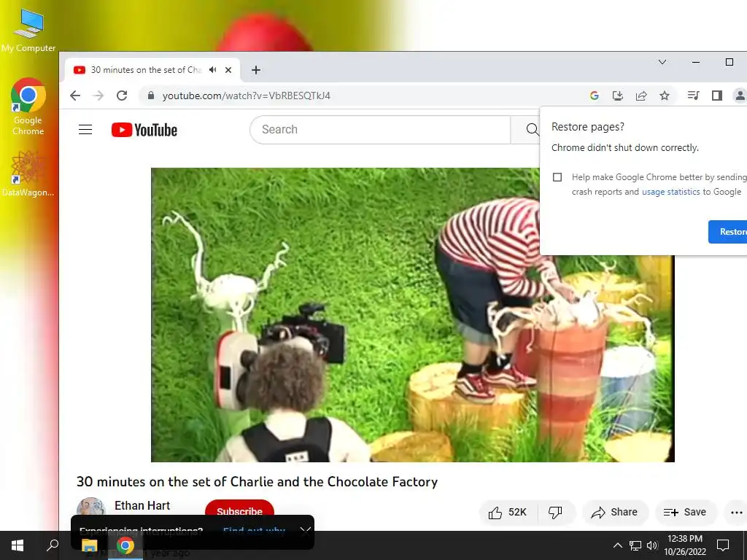
Task: Go back to the previous page
Action: click(75, 96)
